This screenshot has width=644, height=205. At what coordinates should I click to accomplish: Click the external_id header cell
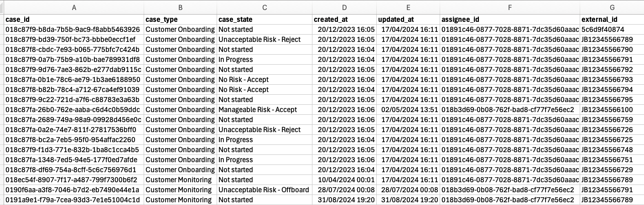tap(599, 20)
